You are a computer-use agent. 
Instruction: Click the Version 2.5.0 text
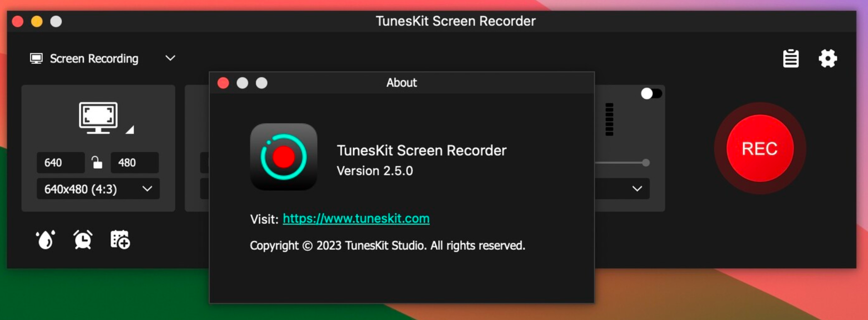[x=375, y=171]
